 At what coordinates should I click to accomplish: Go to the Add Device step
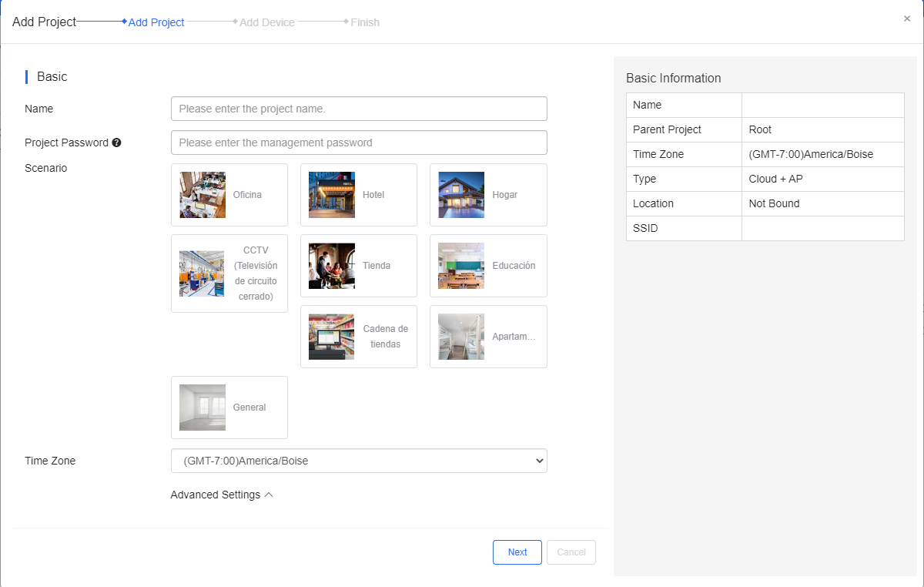tap(266, 22)
